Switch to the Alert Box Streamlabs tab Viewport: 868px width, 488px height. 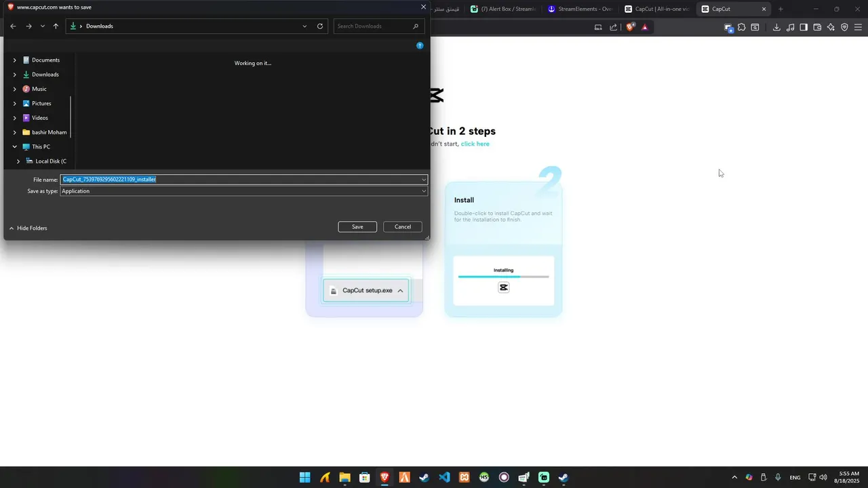click(503, 9)
